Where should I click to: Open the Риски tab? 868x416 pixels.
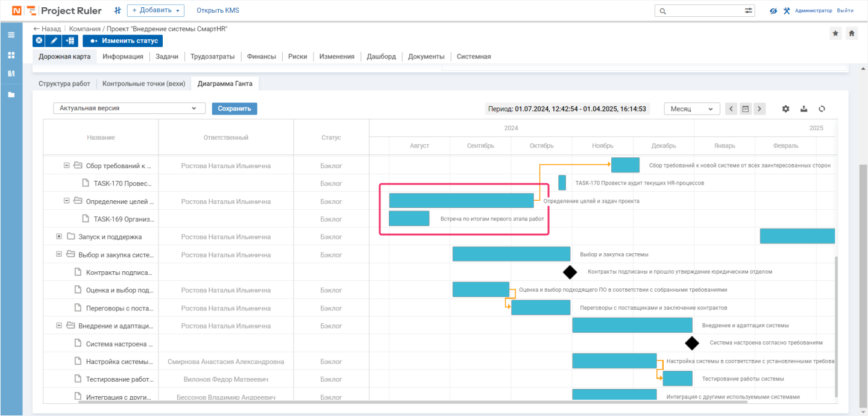tap(298, 57)
